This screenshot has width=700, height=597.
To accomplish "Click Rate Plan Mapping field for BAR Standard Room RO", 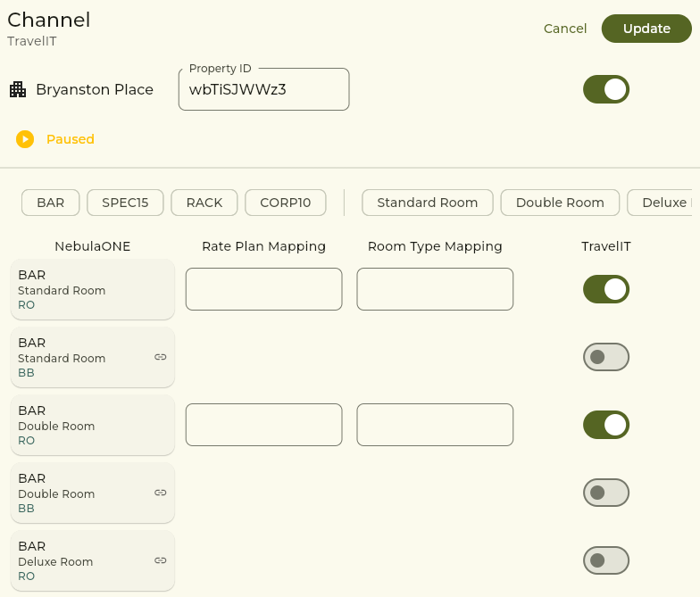I will coord(264,289).
